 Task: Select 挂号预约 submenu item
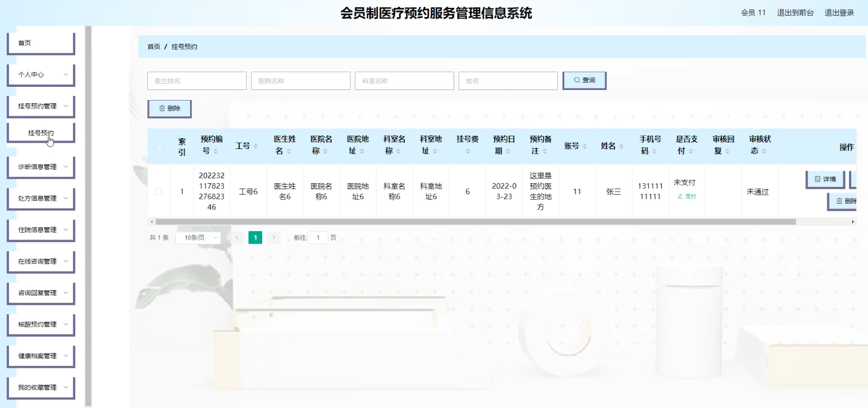click(41, 133)
